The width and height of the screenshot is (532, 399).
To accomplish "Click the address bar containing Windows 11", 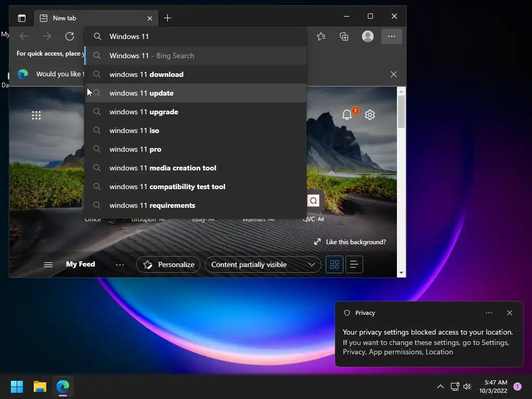I will coord(195,36).
